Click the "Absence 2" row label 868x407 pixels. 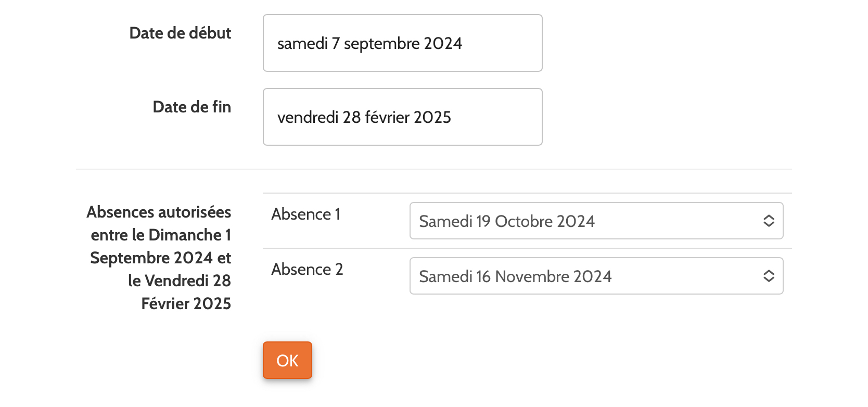click(x=307, y=270)
